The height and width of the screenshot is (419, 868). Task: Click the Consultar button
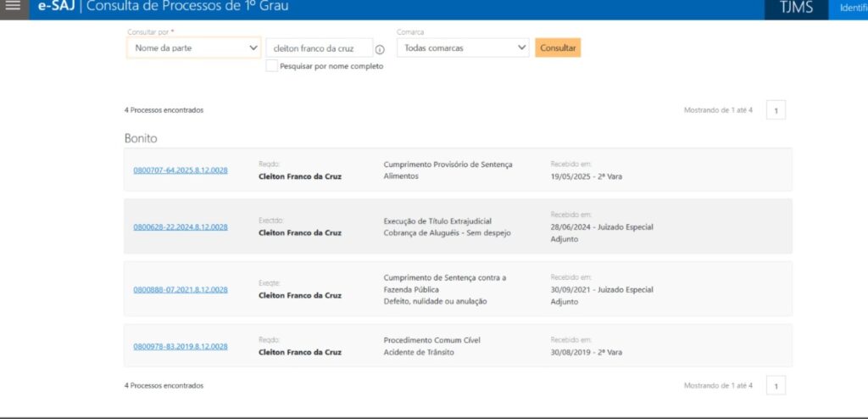pos(558,48)
